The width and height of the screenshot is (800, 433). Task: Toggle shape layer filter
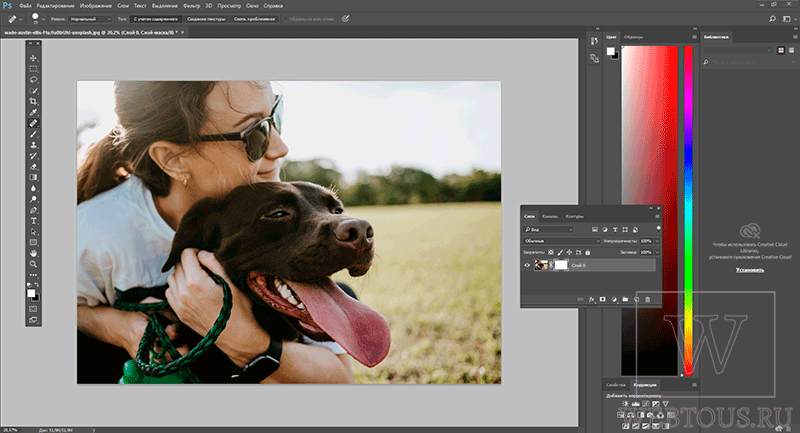click(625, 230)
